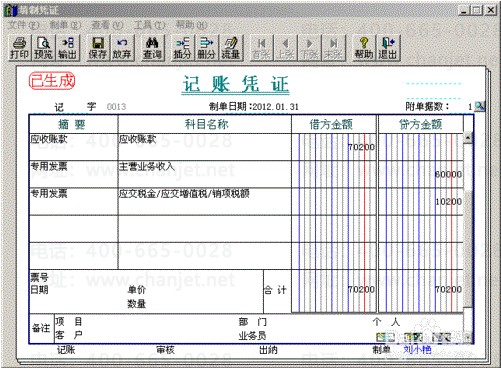The height and width of the screenshot is (368, 501).
Task: Click the 输出 (Export) toolbar icon
Action: click(68, 48)
